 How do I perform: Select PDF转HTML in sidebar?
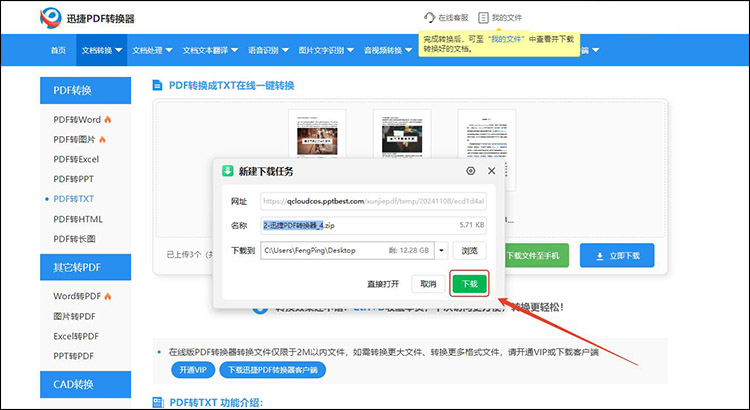coord(78,219)
